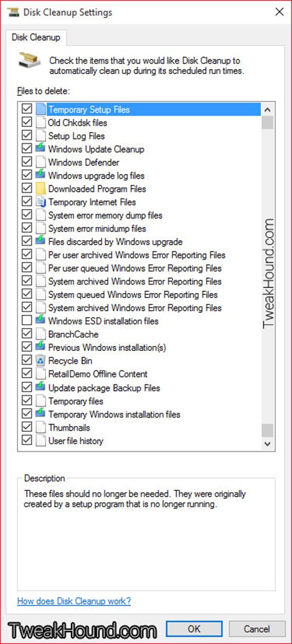
Task: Click the scrollbar up arrow
Action: coord(267,110)
